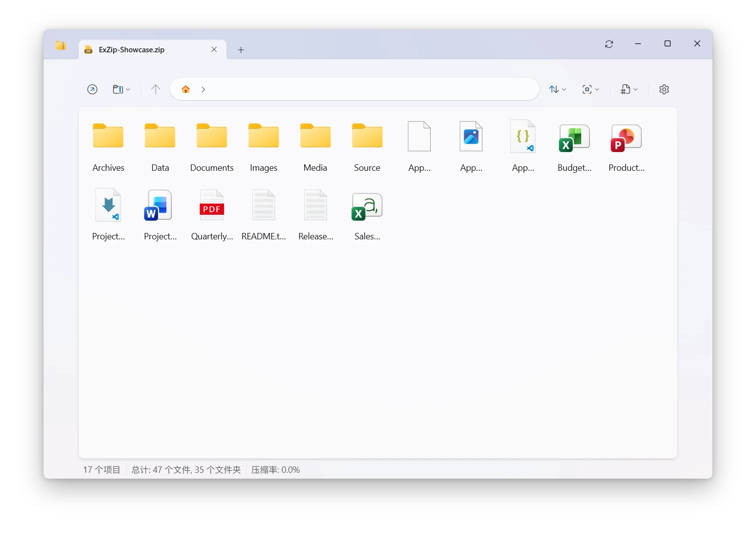Open the Data folder
Screen dimensions: 756x536
pos(160,146)
